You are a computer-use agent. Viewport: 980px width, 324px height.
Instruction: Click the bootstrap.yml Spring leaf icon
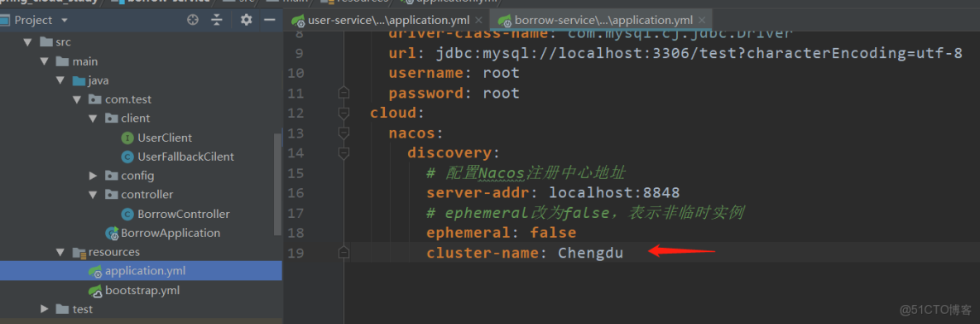click(95, 290)
